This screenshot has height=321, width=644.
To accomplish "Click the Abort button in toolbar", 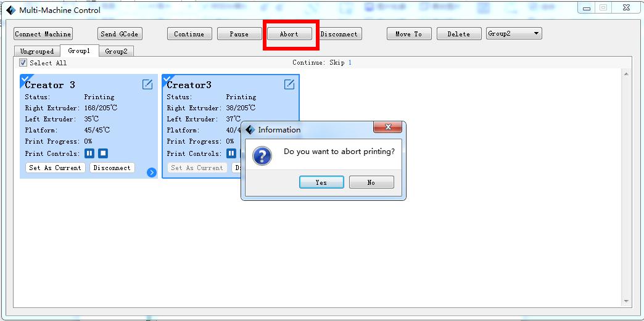I will point(289,34).
